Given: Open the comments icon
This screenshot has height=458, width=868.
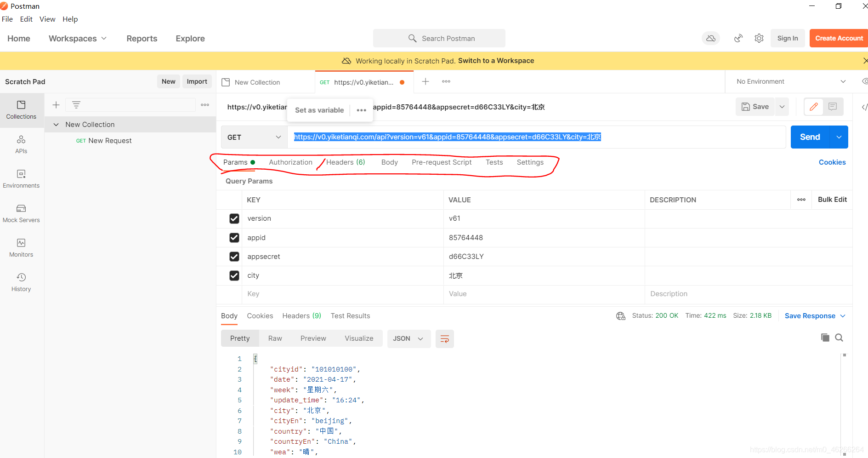Looking at the screenshot, I should coord(833,107).
